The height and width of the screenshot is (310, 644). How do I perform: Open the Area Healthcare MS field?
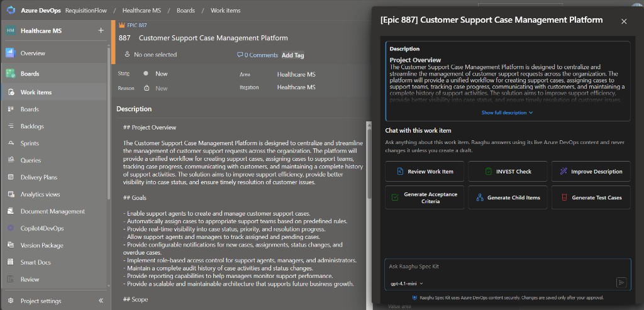[x=296, y=74]
